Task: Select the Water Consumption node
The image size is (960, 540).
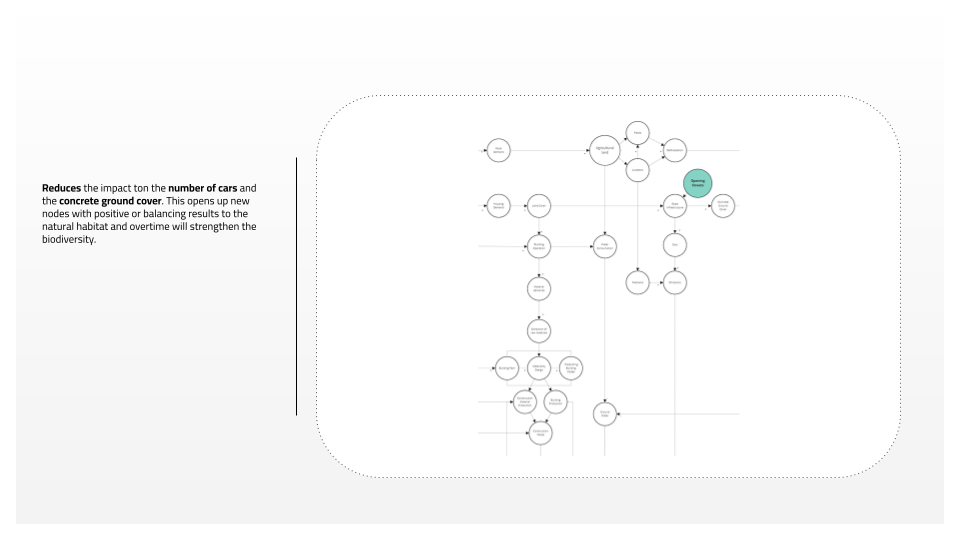Action: (x=604, y=244)
